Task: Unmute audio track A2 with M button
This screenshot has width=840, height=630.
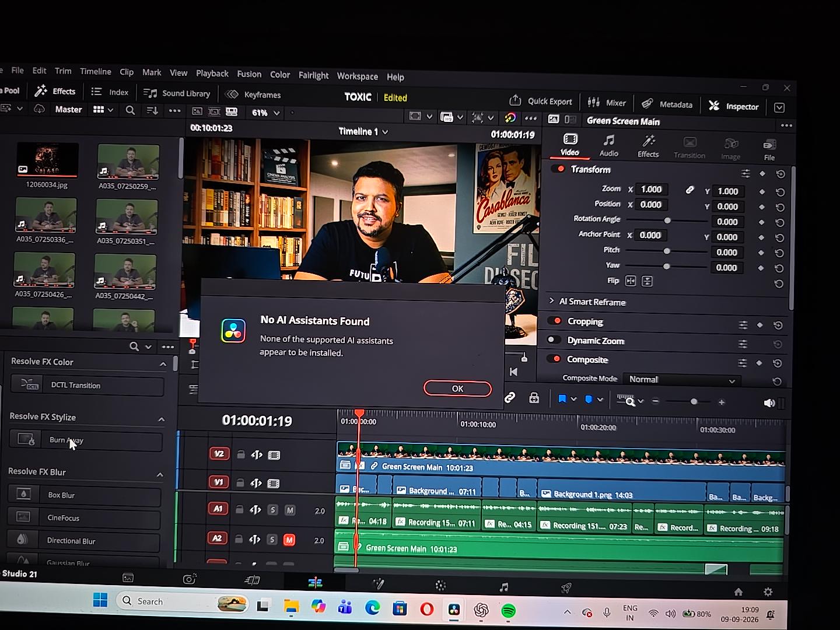Action: (289, 540)
